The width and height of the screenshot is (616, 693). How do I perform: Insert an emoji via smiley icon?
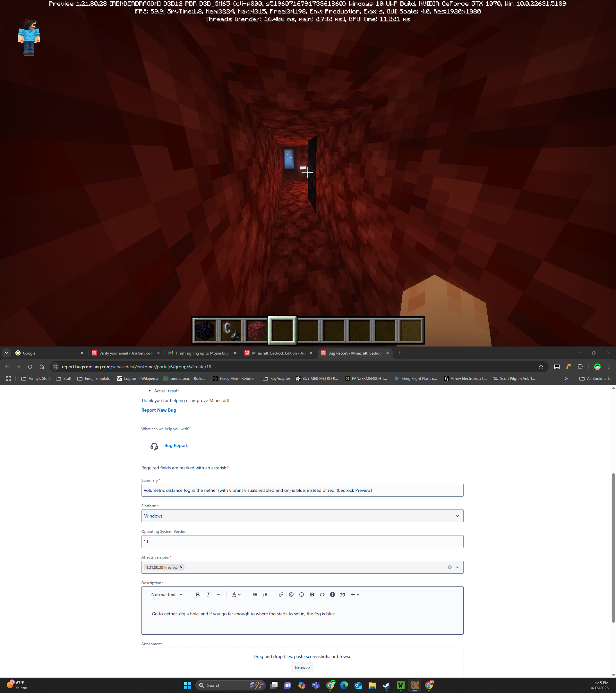coord(301,594)
